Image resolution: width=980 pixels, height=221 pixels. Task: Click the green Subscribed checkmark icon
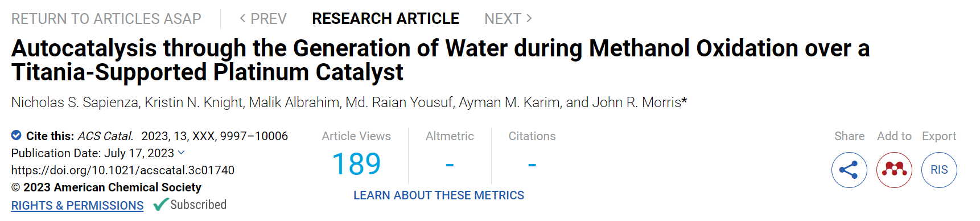coord(161,204)
